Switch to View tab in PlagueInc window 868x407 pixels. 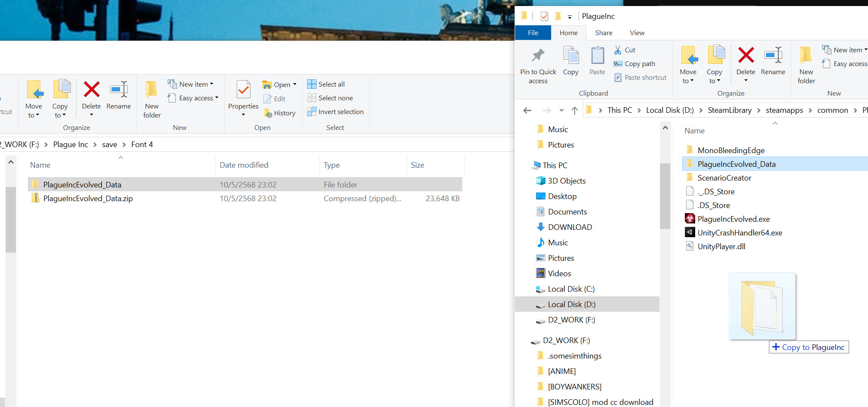637,33
